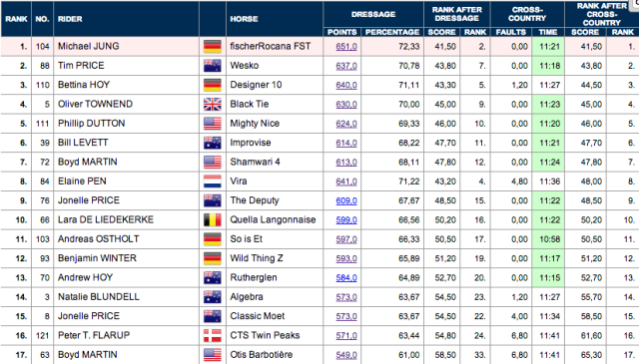This screenshot has height=364, width=639.
Task: Click the New Zealand flag beside Tim PRICE
Action: click(x=213, y=66)
